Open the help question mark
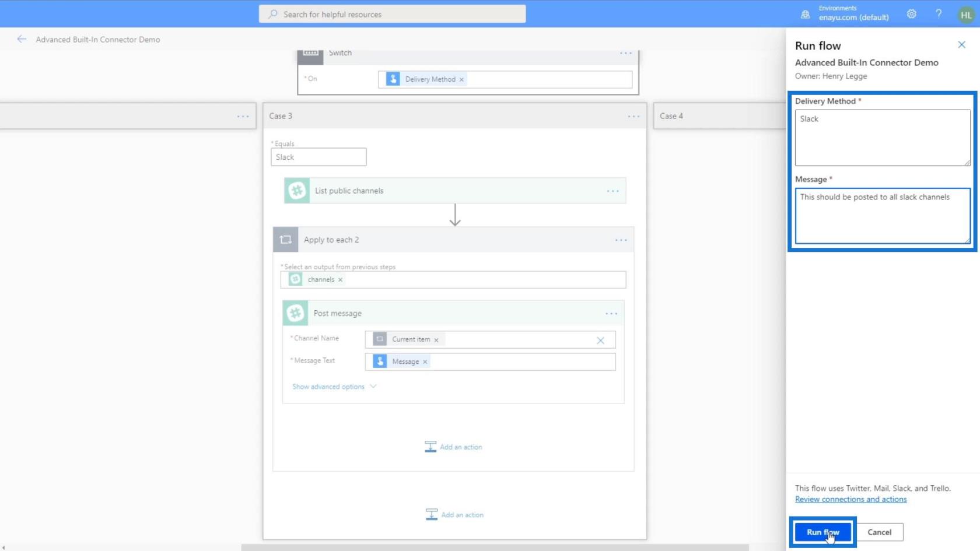This screenshot has width=980, height=551. point(939,14)
